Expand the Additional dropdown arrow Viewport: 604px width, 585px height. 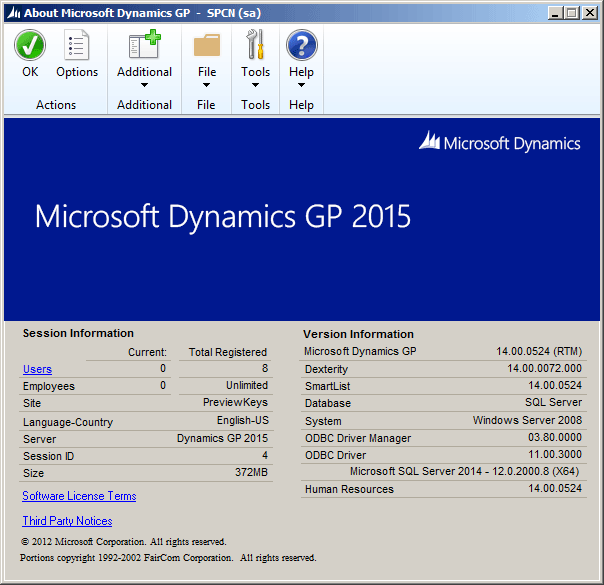click(144, 86)
